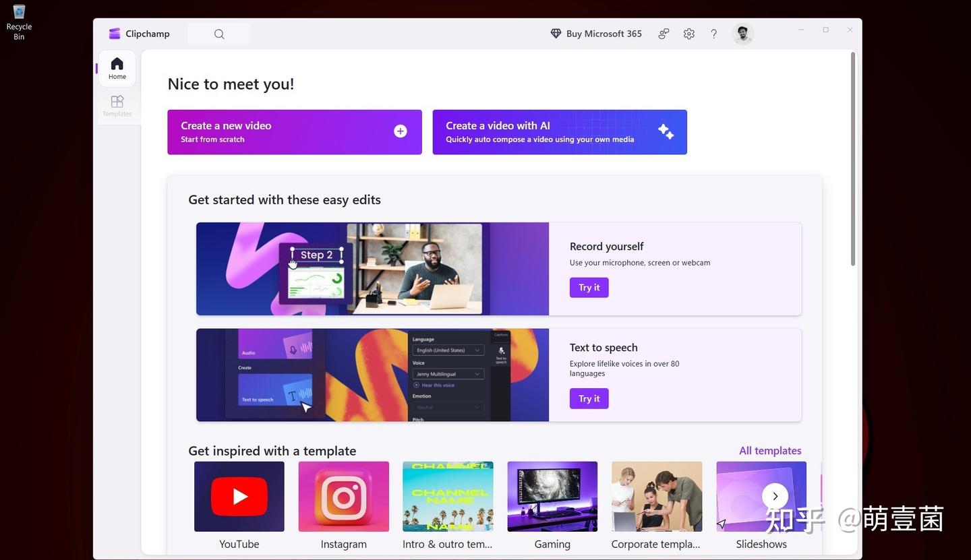Open the Recycle Bin on the desktop
This screenshot has height=560, width=971.
click(19, 22)
